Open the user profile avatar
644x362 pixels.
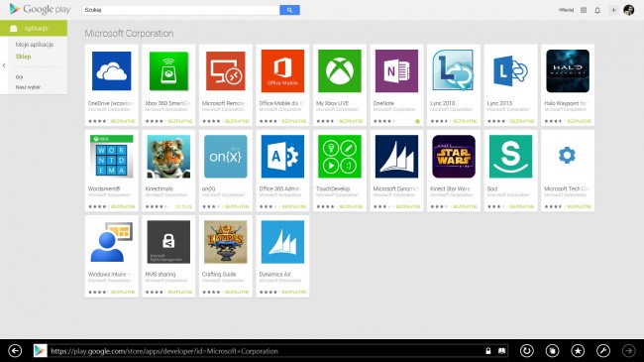[x=629, y=10]
